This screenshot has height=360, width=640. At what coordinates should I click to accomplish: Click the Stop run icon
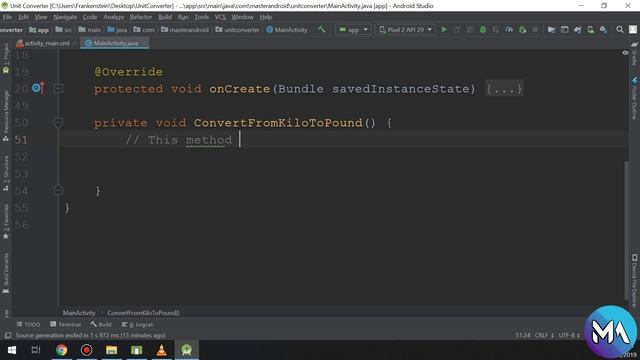point(535,29)
